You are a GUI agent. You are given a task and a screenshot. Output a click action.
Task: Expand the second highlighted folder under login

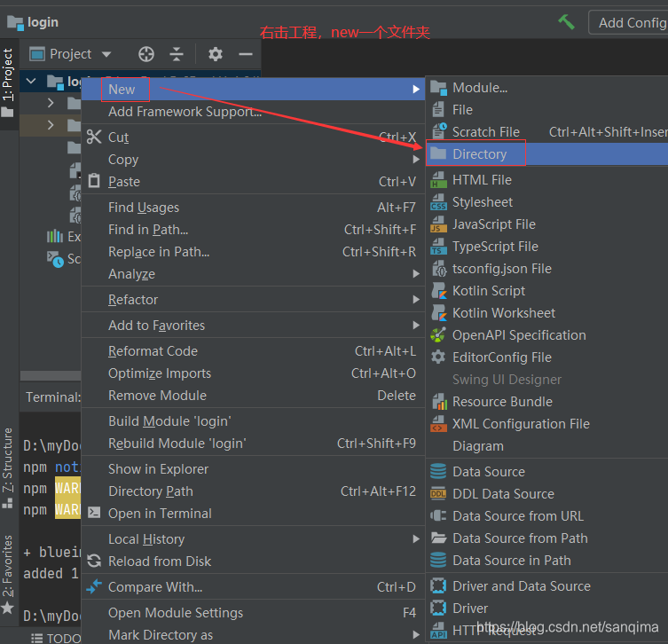pyautogui.click(x=51, y=125)
